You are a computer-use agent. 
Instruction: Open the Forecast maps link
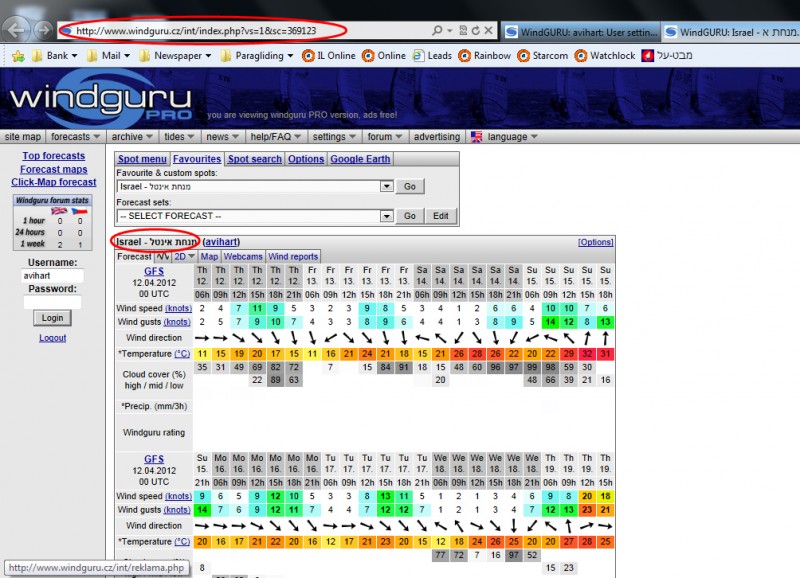point(54,169)
